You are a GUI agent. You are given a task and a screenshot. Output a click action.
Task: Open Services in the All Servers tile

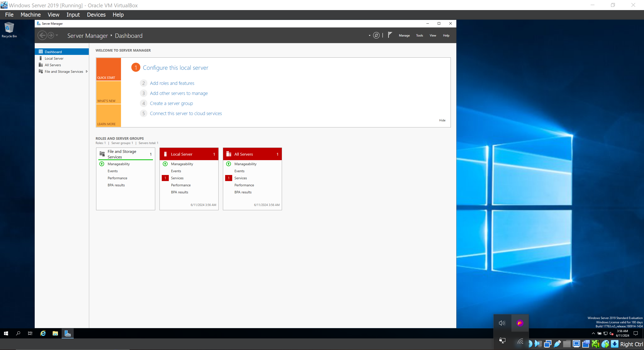click(241, 178)
